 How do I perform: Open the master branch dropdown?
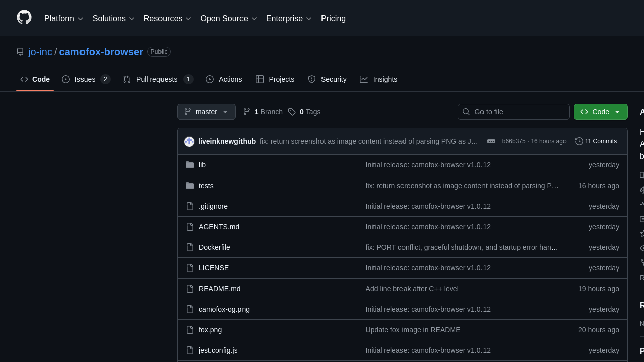[x=206, y=112]
